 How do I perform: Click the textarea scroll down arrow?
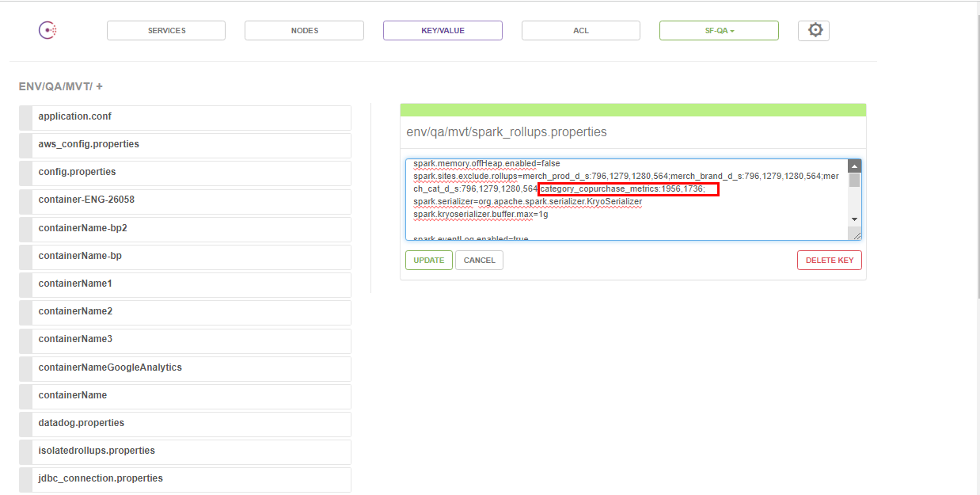[x=854, y=219]
